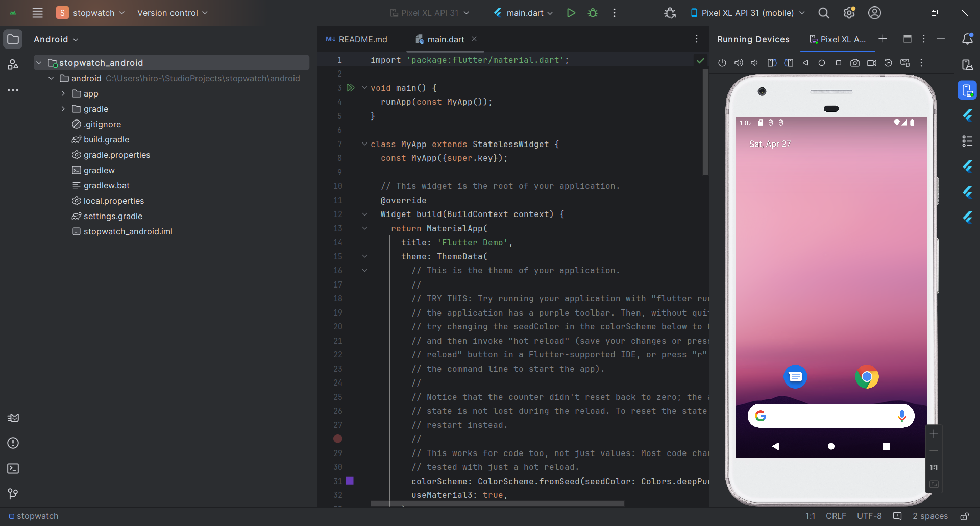The image size is (980, 526).
Task: Toggle hardware input keyboard-mouse icon
Action: click(x=905, y=63)
